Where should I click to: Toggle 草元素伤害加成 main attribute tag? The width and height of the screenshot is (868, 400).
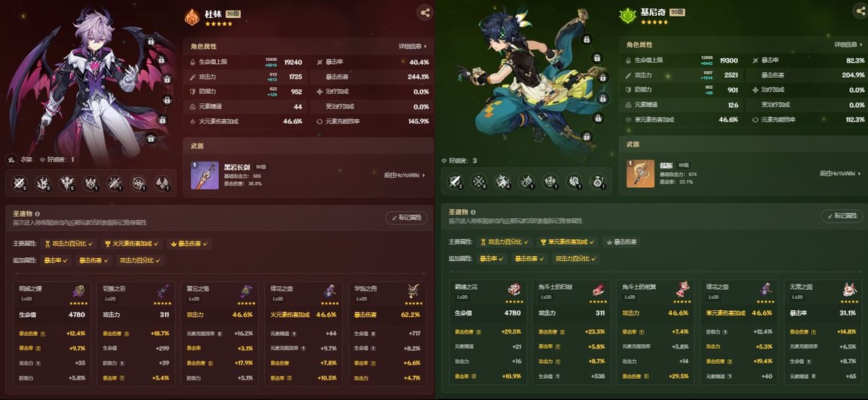567,242
